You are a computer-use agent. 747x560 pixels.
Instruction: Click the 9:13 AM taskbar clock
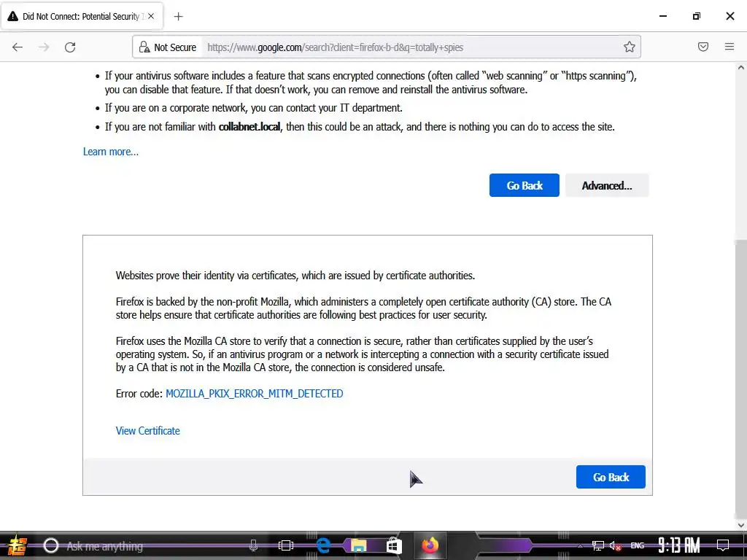679,545
